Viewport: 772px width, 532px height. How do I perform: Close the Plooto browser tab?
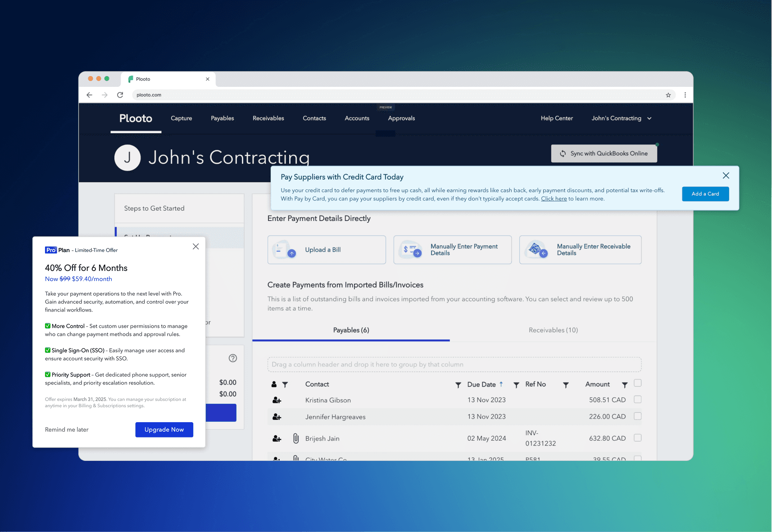pos(208,79)
